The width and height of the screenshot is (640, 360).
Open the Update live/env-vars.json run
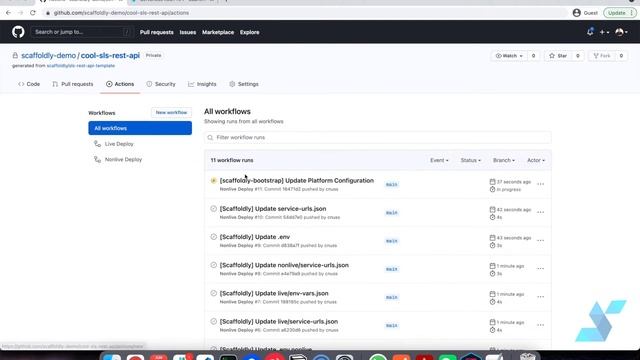[x=274, y=293]
